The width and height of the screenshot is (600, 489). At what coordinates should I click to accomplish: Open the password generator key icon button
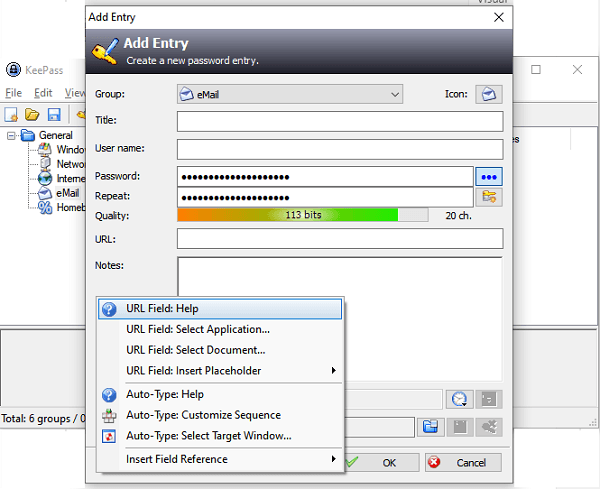(489, 197)
